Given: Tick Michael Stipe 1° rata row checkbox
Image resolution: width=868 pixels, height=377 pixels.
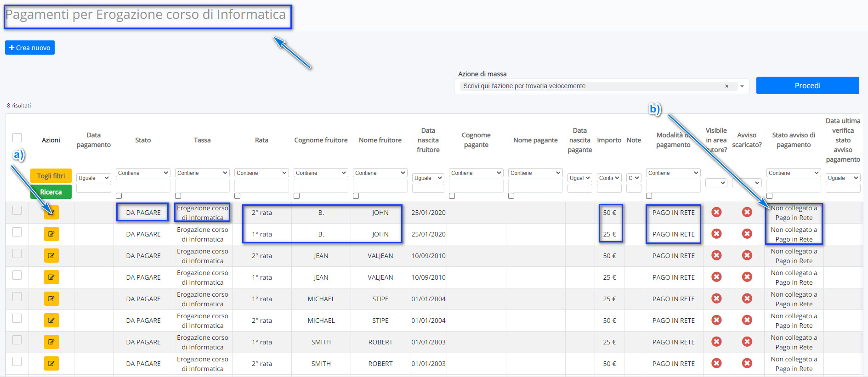Looking at the screenshot, I should tap(17, 297).
